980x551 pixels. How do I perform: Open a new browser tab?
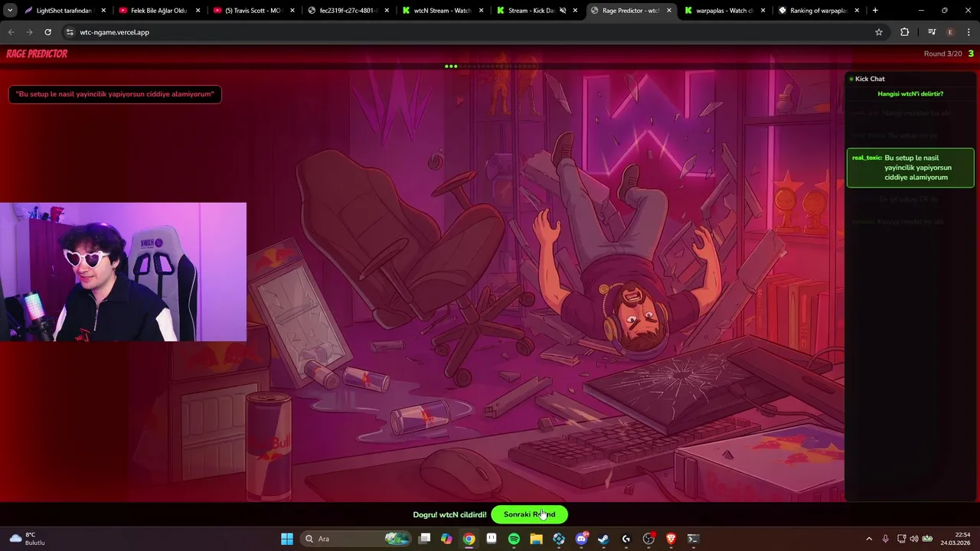tap(875, 11)
